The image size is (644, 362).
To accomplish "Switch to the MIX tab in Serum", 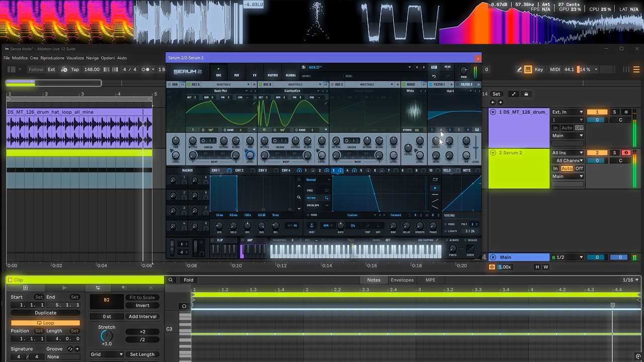I will [236, 72].
